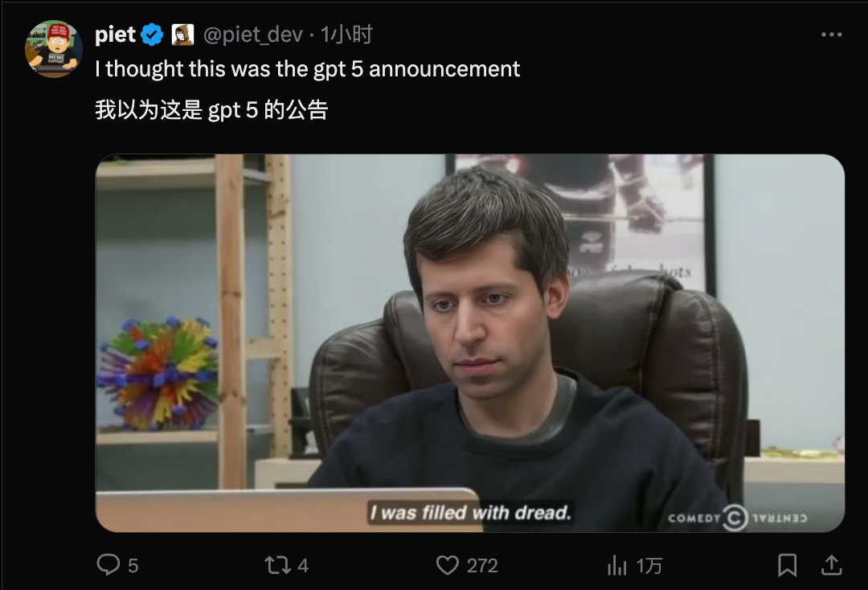Image resolution: width=868 pixels, height=590 pixels.
Task: Click the English tweet text about gpt 5
Action: click(307, 69)
